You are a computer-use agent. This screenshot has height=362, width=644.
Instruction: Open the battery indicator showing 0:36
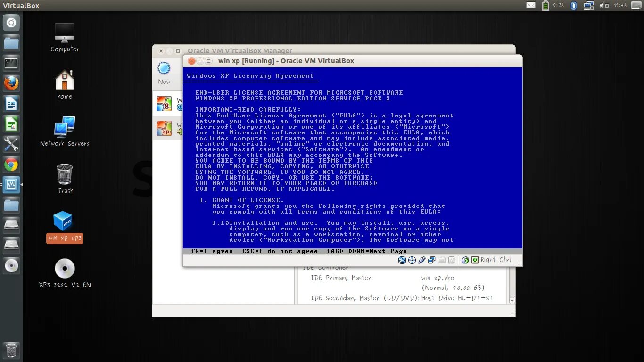tap(553, 5)
